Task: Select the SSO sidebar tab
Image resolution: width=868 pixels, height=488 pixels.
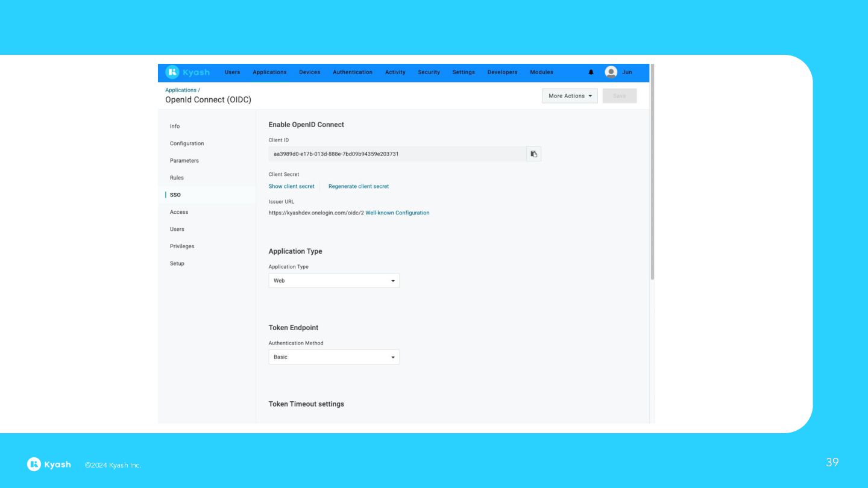Action: 175,195
